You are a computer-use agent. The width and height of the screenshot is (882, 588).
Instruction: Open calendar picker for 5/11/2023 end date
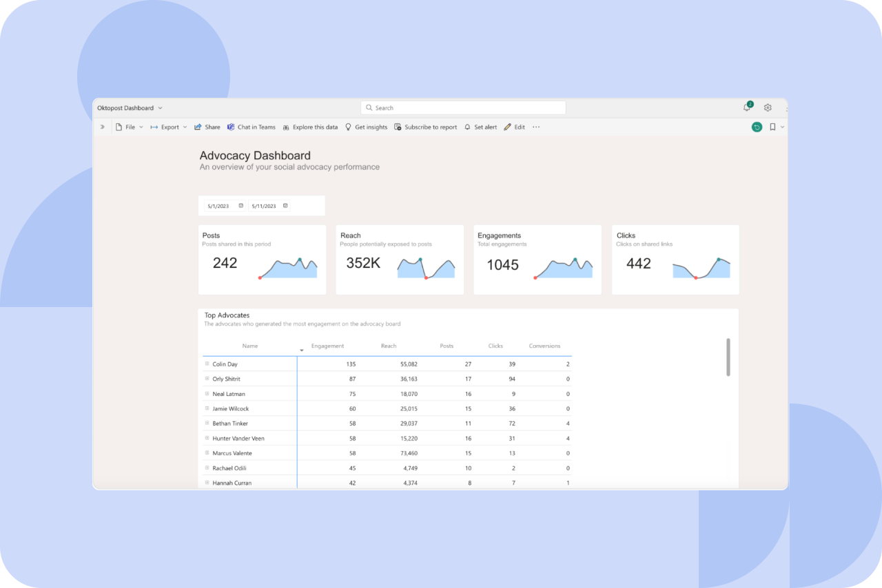285,206
